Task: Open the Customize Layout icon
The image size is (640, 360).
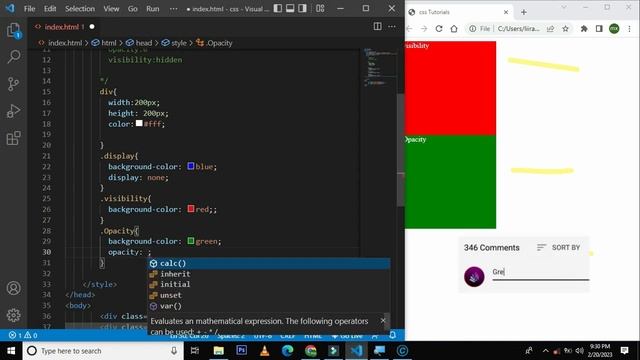Action: 320,8
